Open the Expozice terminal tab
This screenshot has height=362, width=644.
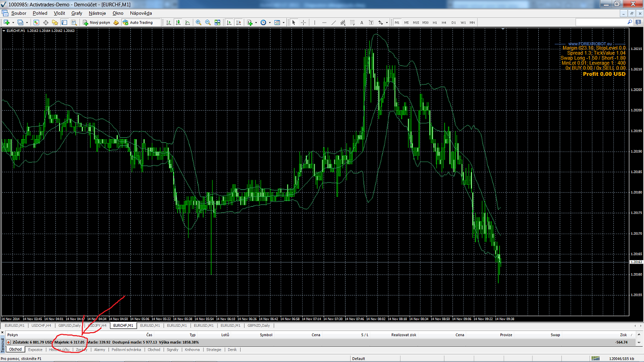click(35, 349)
